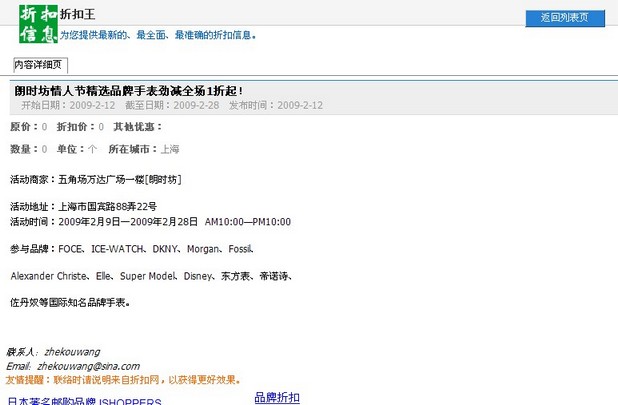Click the green 折扣信息 logo
Viewport: 618px width, 405px height.
(39, 24)
